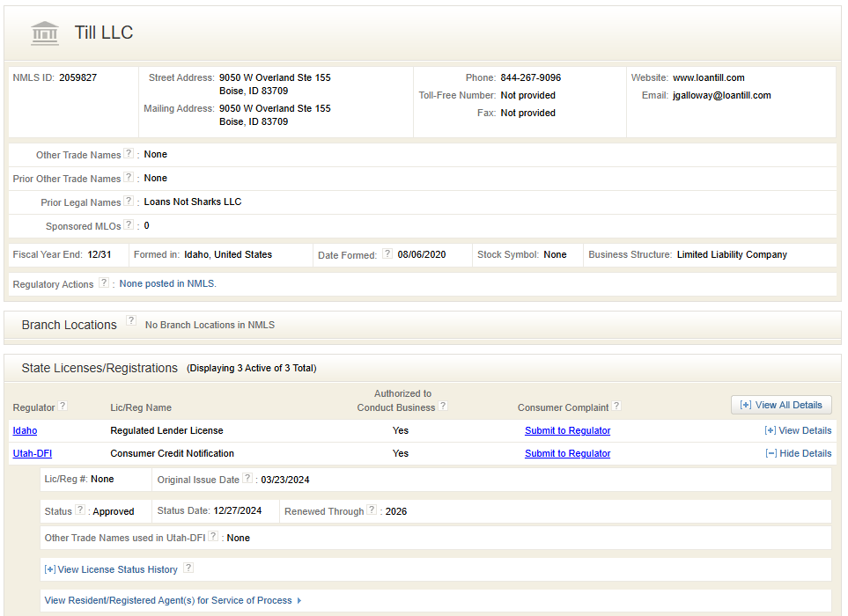Open help icon next to Original Issue Date

(x=247, y=478)
